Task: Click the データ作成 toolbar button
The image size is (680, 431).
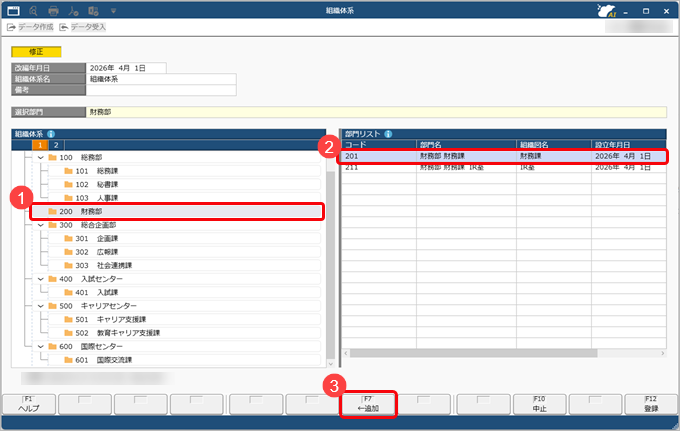Action: tap(31, 27)
